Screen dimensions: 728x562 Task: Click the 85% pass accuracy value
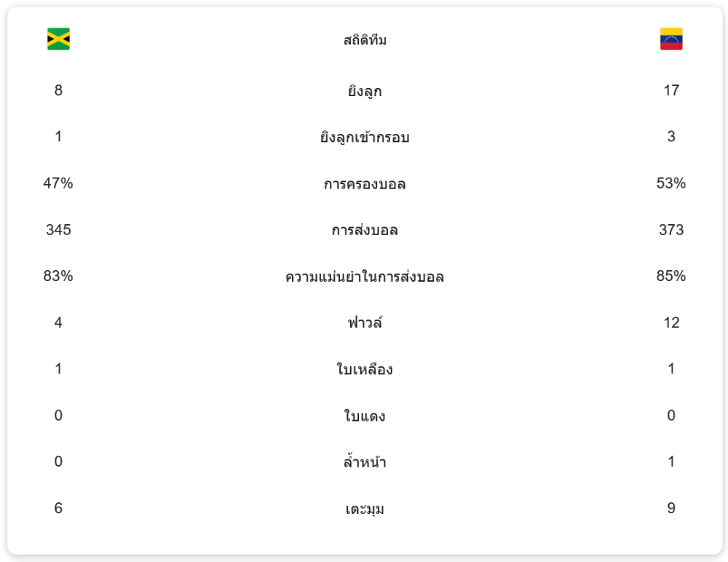point(671,276)
